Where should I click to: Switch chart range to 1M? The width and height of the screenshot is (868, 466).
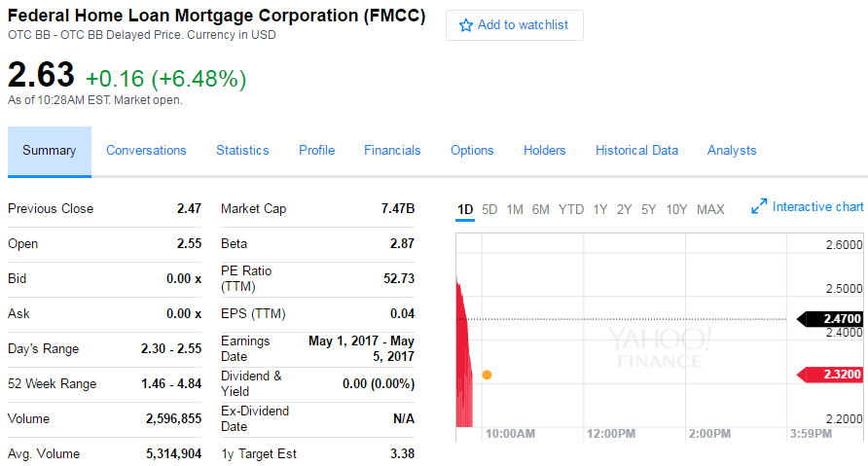click(515, 209)
